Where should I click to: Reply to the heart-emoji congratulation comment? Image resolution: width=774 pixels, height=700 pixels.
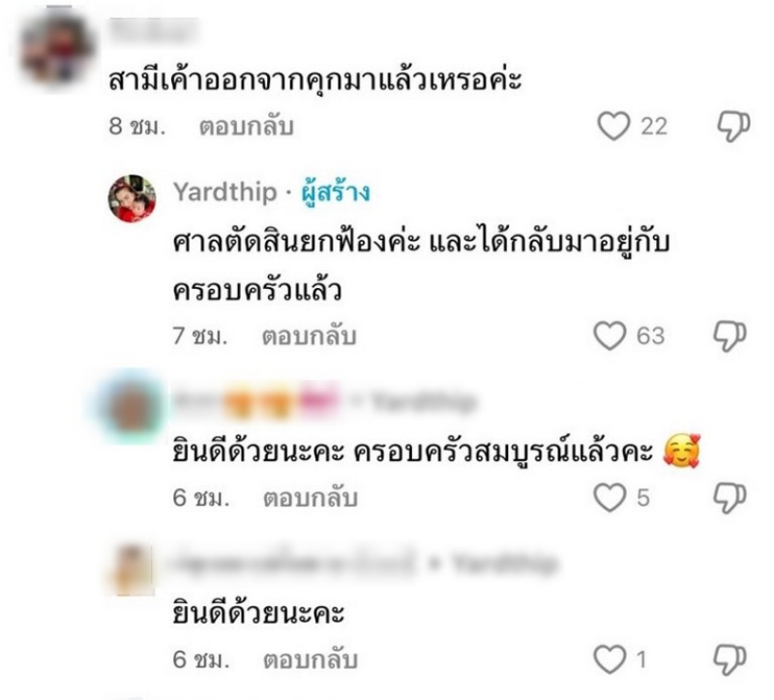[311, 498]
